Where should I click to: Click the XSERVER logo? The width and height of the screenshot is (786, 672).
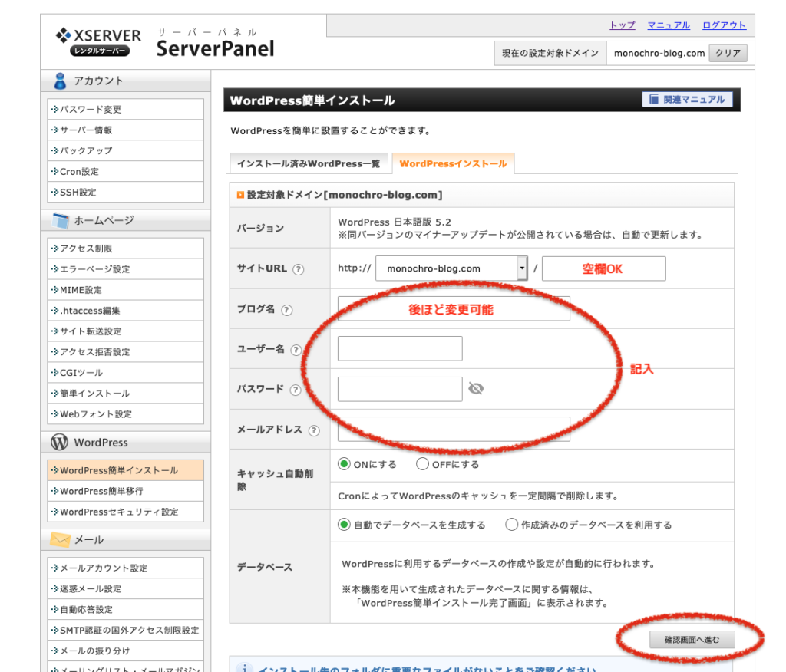point(98,41)
